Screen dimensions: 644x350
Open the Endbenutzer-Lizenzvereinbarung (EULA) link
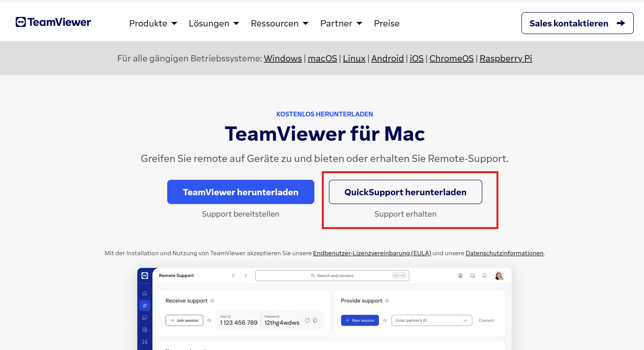coord(372,253)
